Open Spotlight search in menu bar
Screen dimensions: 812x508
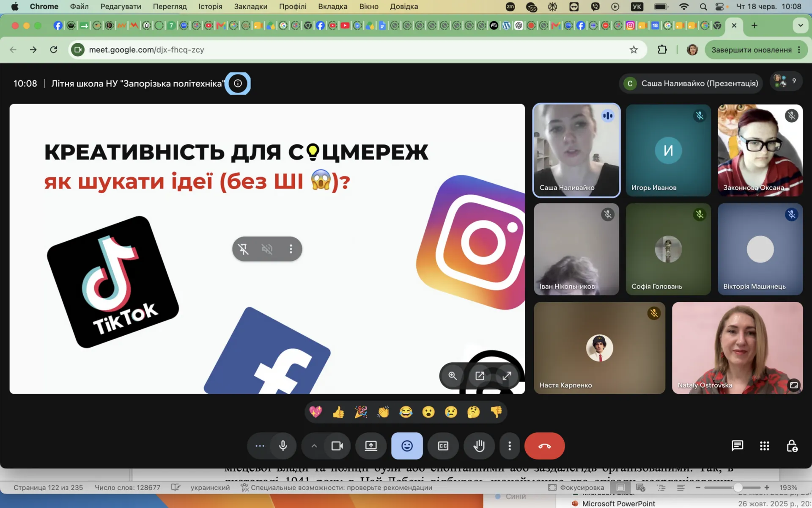pos(703,6)
